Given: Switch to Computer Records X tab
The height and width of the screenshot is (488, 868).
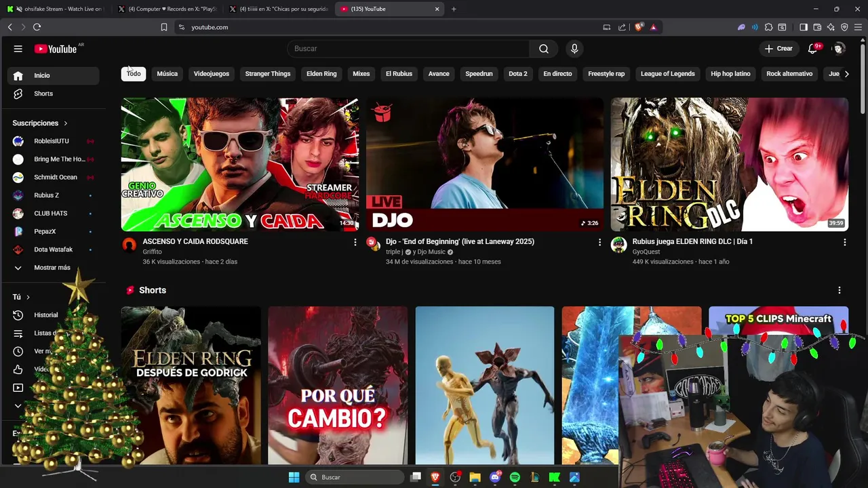Looking at the screenshot, I should coord(167,9).
